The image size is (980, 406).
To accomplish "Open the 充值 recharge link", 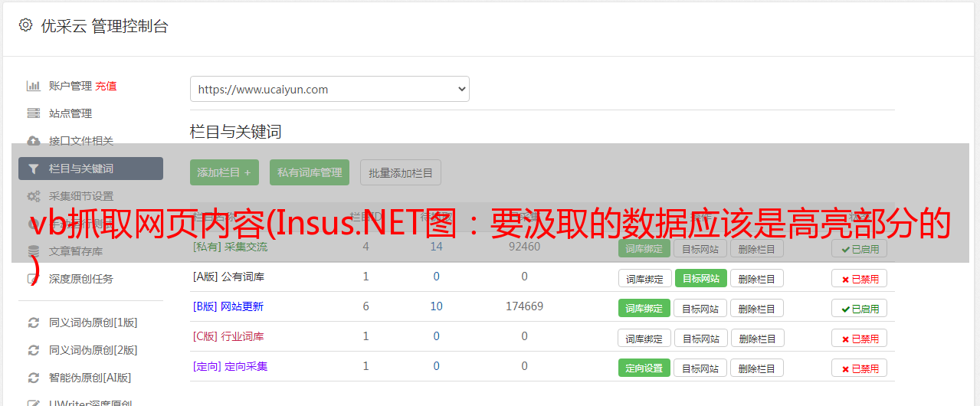I will point(106,86).
